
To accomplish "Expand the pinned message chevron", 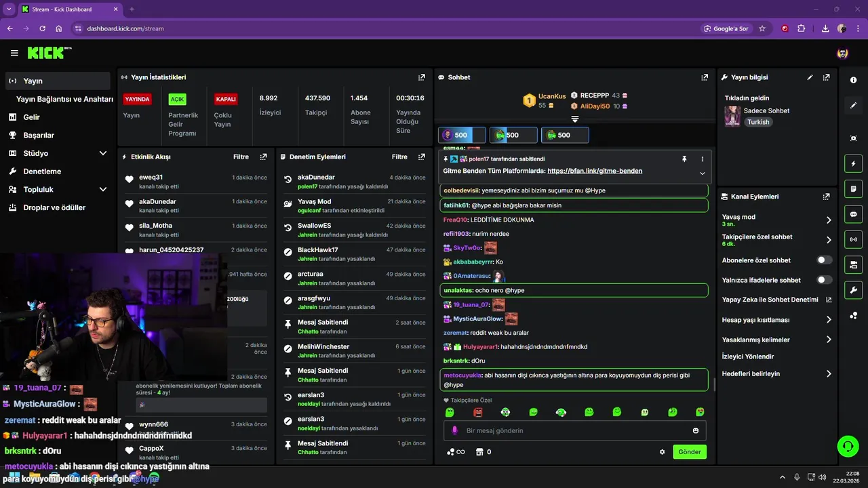I will 703,174.
